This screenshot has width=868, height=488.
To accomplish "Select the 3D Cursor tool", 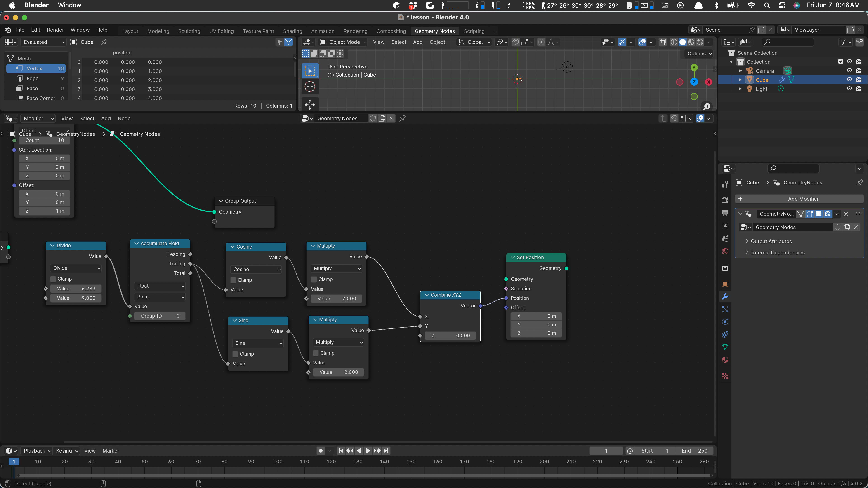I will 310,87.
